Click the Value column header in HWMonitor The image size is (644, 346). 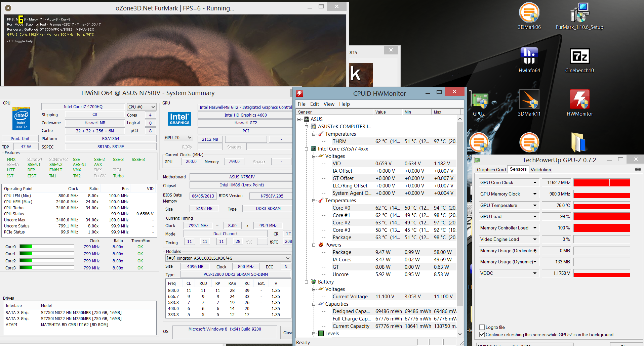click(388, 112)
